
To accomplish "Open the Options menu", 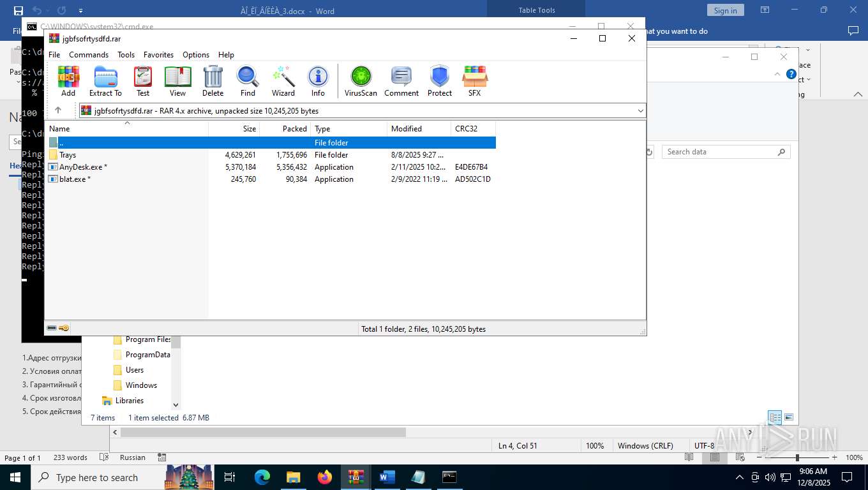I will [x=196, y=55].
